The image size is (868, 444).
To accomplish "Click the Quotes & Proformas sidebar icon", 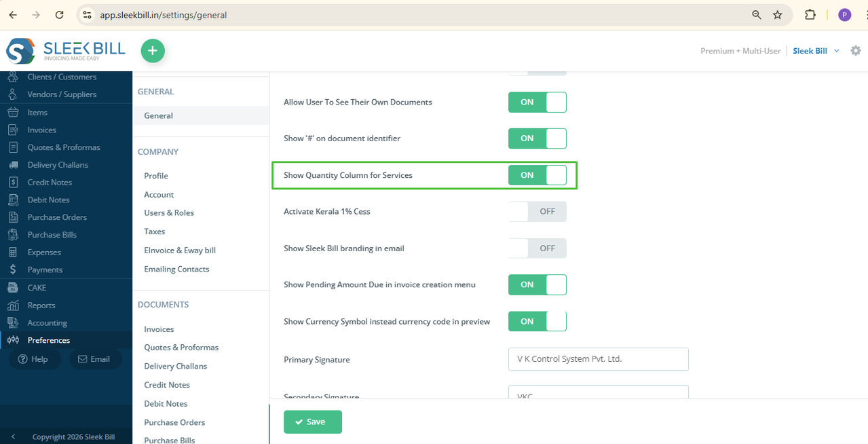I will tap(13, 147).
